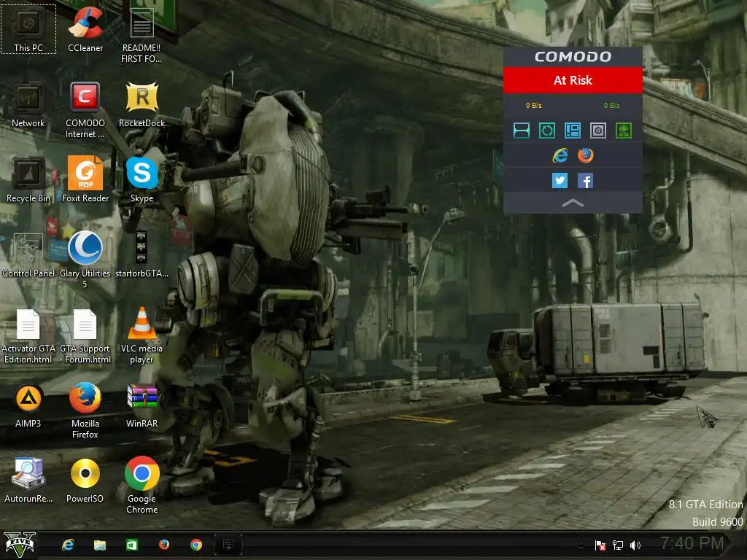Launch COMODO Internet Security shortcut
The image size is (747, 560).
tap(85, 111)
